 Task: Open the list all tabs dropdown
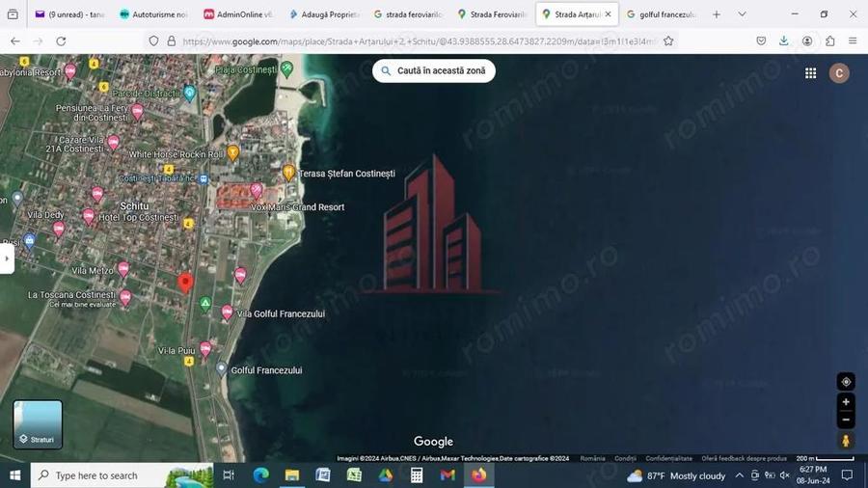pyautogui.click(x=742, y=14)
